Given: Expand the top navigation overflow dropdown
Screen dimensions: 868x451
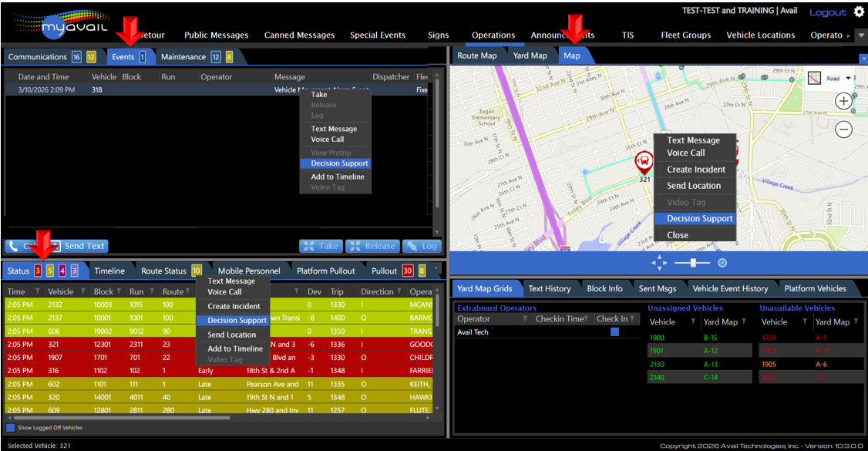Looking at the screenshot, I should (861, 35).
